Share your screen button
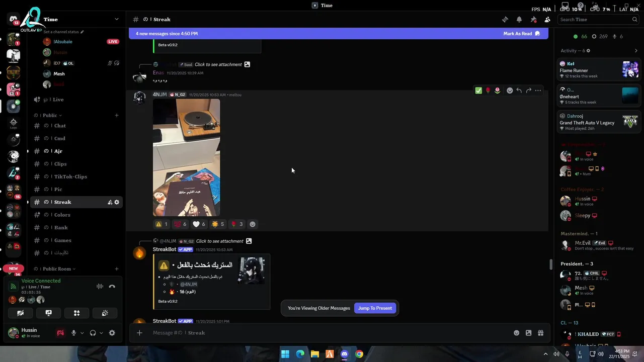This screenshot has height=362, width=644. pyautogui.click(x=48, y=313)
